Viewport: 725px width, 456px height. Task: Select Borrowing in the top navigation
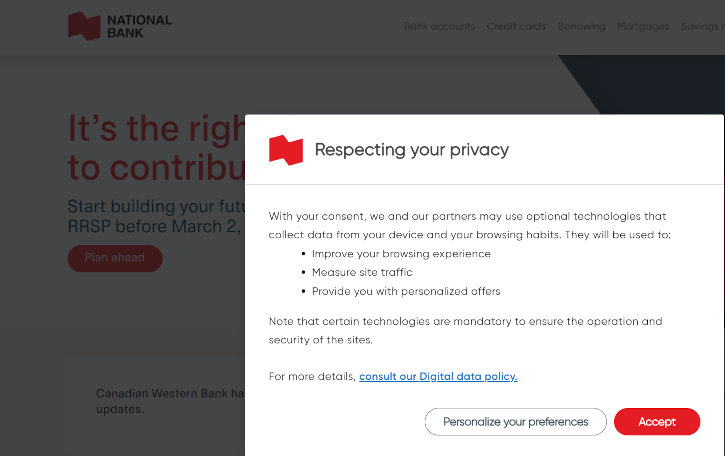pyautogui.click(x=581, y=26)
